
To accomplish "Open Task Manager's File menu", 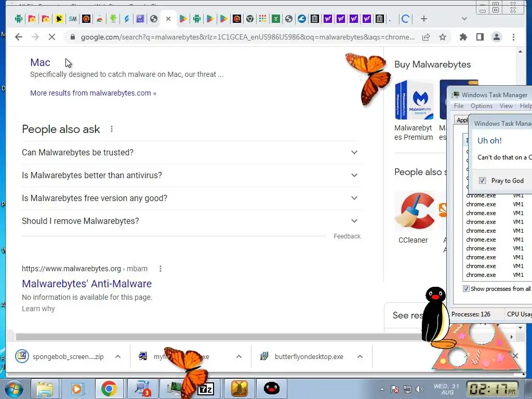I will [459, 106].
